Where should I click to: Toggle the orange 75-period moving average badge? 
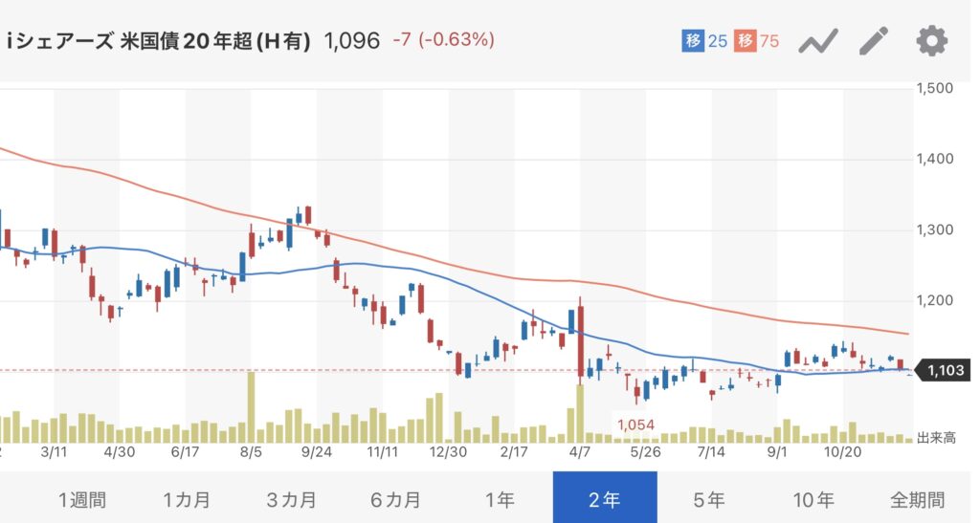(x=756, y=41)
